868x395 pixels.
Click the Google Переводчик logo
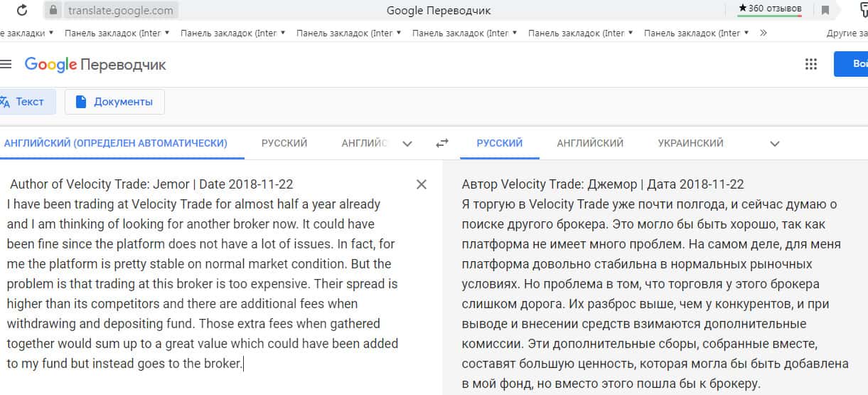coord(95,65)
